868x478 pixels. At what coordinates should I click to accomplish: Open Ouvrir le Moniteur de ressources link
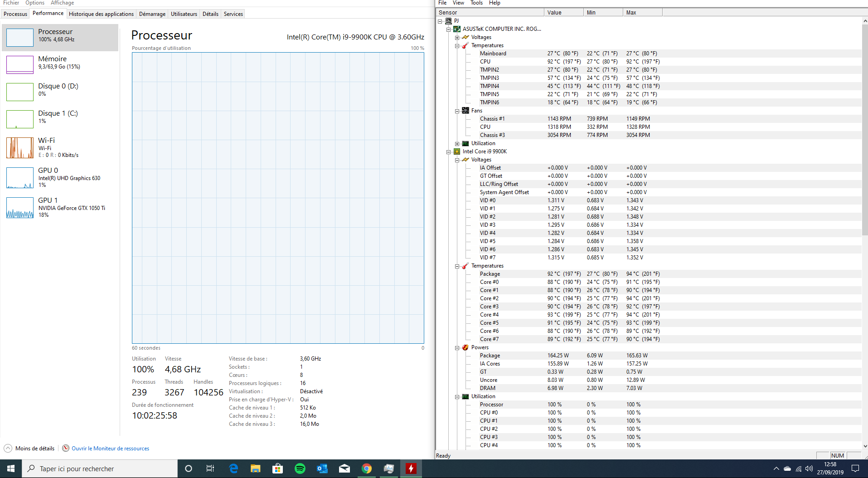pos(110,449)
